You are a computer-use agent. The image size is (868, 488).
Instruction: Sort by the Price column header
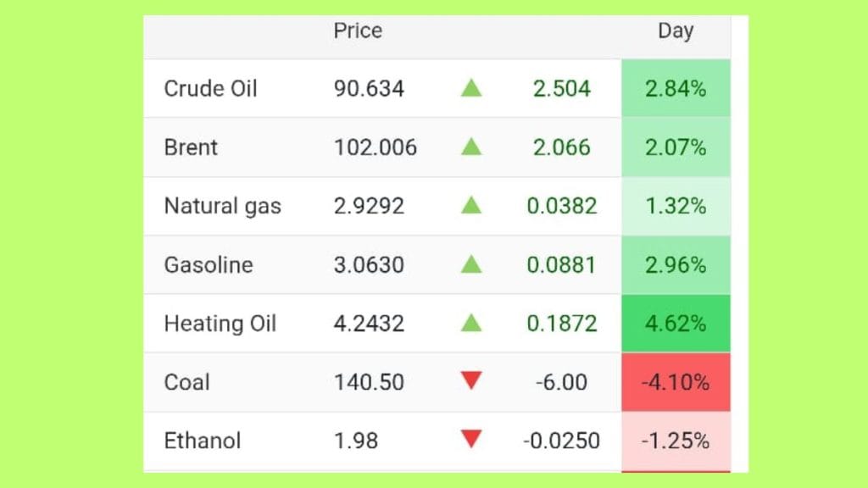358,31
